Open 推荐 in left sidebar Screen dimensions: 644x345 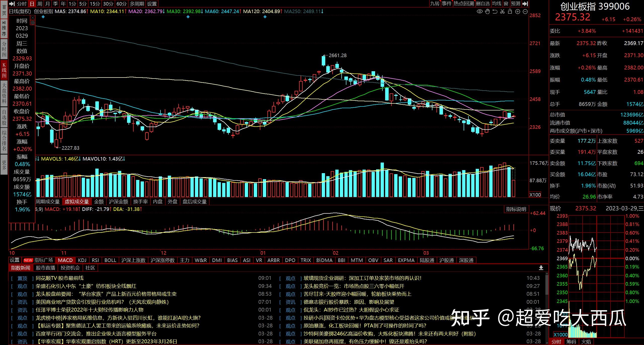click(x=4, y=28)
